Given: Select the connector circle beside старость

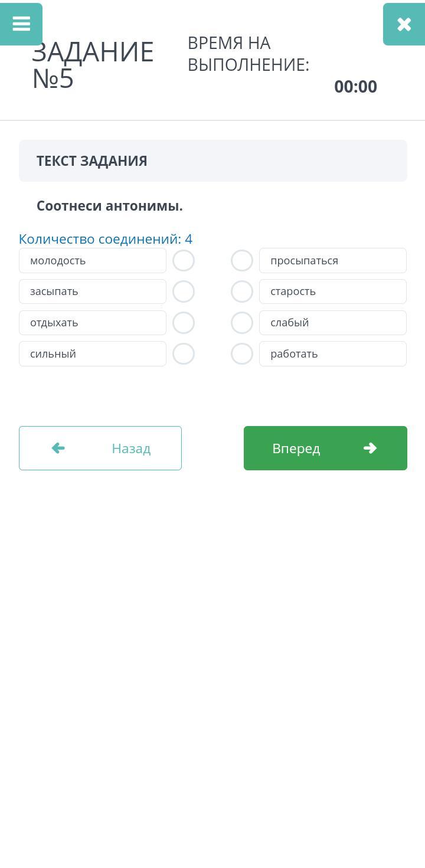Looking at the screenshot, I should tap(242, 291).
